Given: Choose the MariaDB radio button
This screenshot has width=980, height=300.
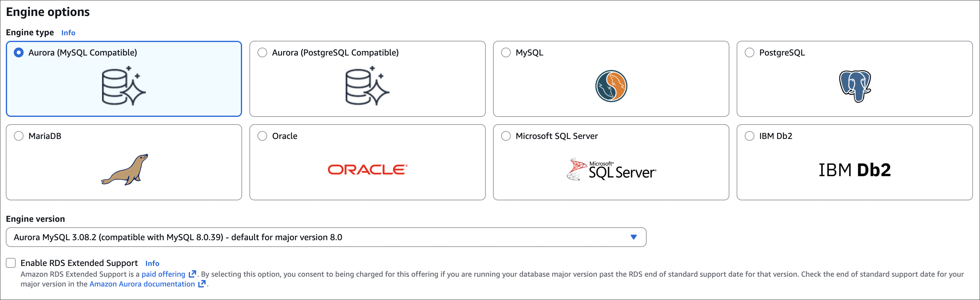Looking at the screenshot, I should [19, 136].
